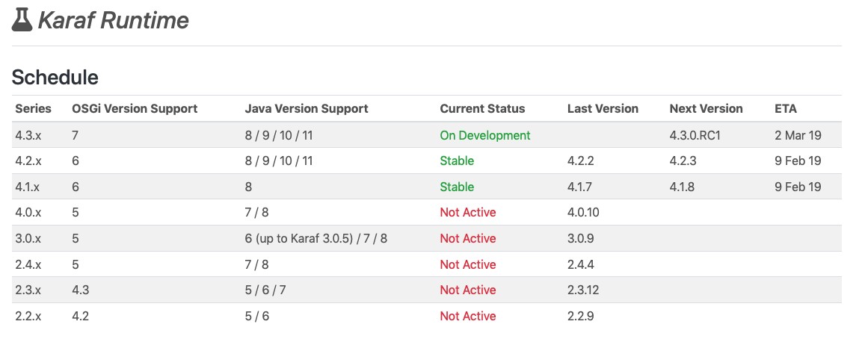Click Not Active status in the 4.0.x row
This screenshot has width=868, height=339.
pyautogui.click(x=467, y=212)
